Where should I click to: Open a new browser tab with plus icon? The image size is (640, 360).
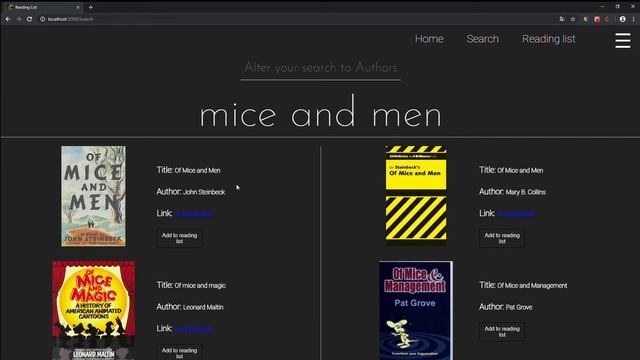91,7
